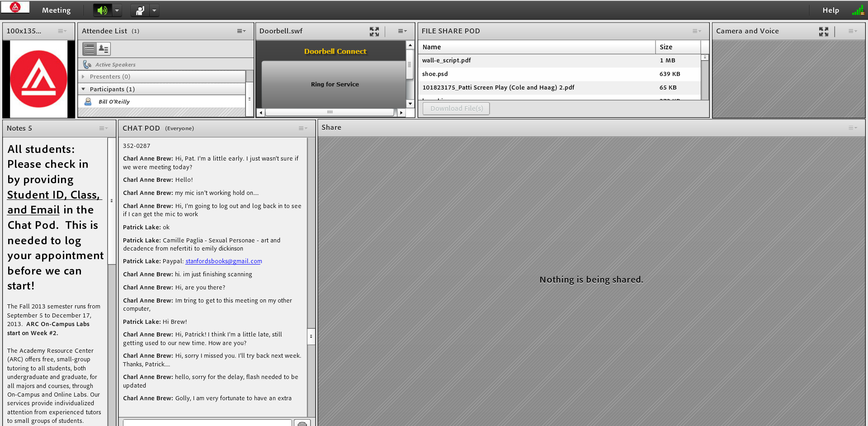
Task: Select the shoe.psd file
Action: pos(560,74)
